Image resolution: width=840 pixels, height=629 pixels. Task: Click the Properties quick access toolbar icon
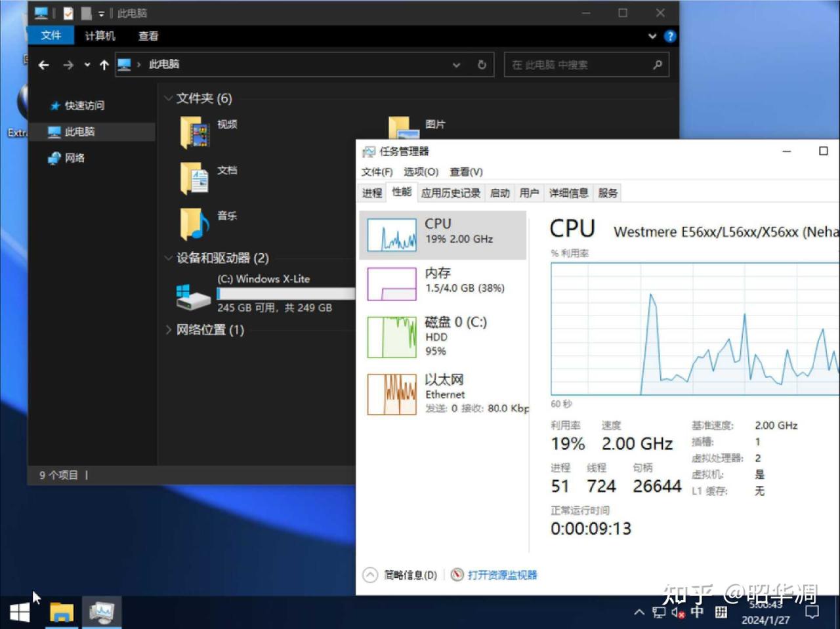68,13
